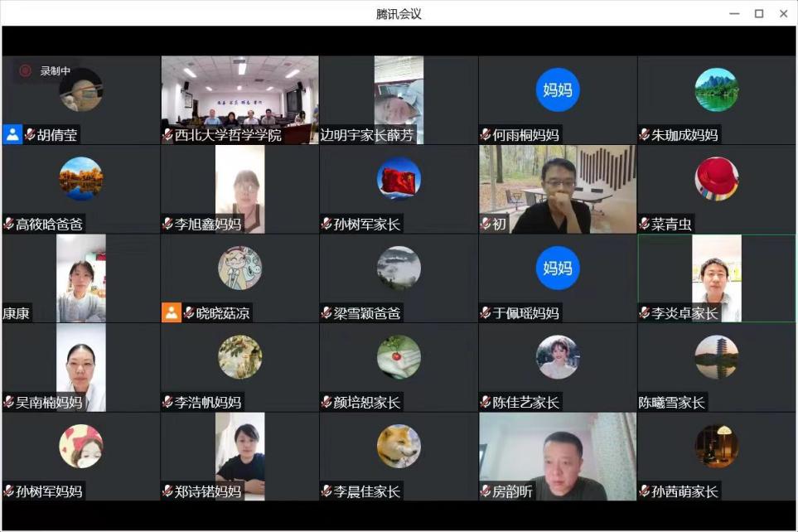
Task: Click the muted mic icon for 李炎卓家长
Action: click(x=645, y=313)
